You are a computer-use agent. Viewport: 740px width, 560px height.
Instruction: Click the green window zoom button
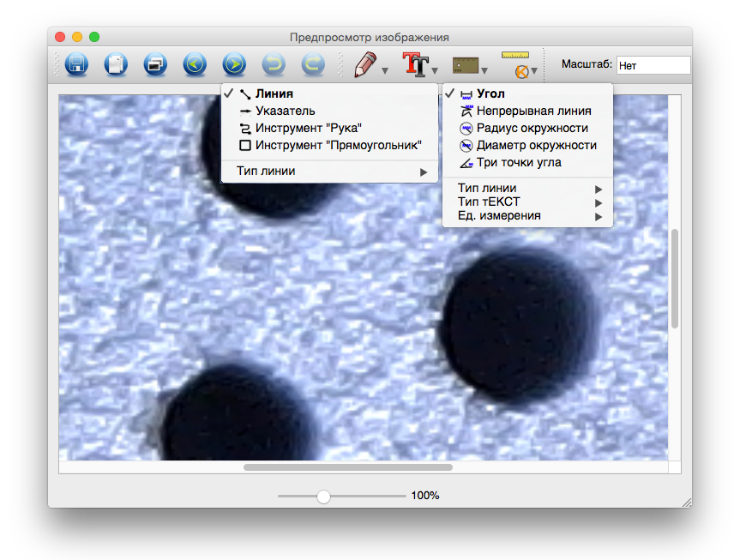[x=94, y=37]
